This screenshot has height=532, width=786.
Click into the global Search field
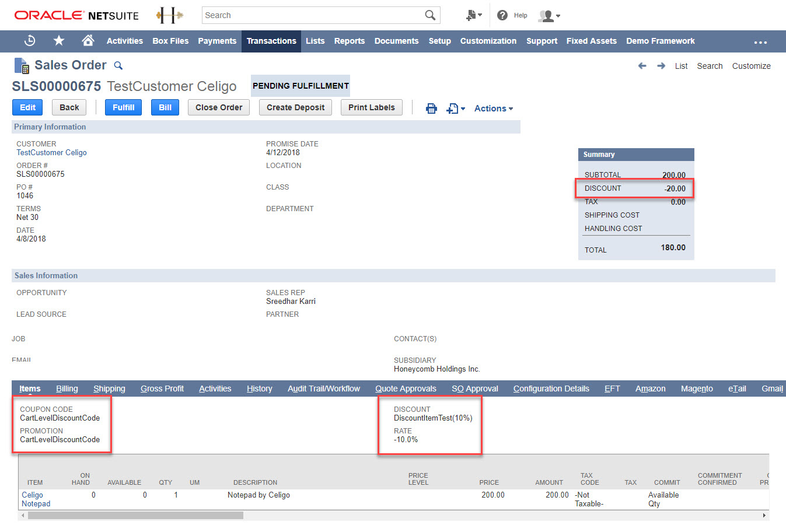click(312, 15)
